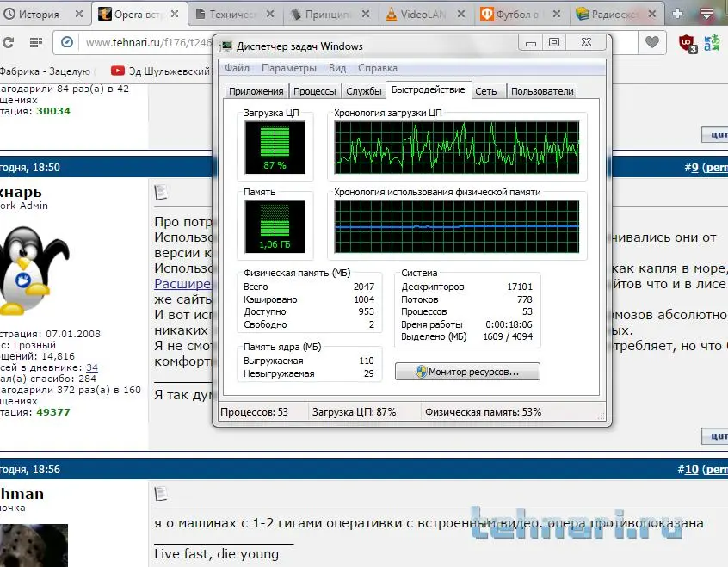
Task: Switch to the Службы tab
Action: pos(364,91)
